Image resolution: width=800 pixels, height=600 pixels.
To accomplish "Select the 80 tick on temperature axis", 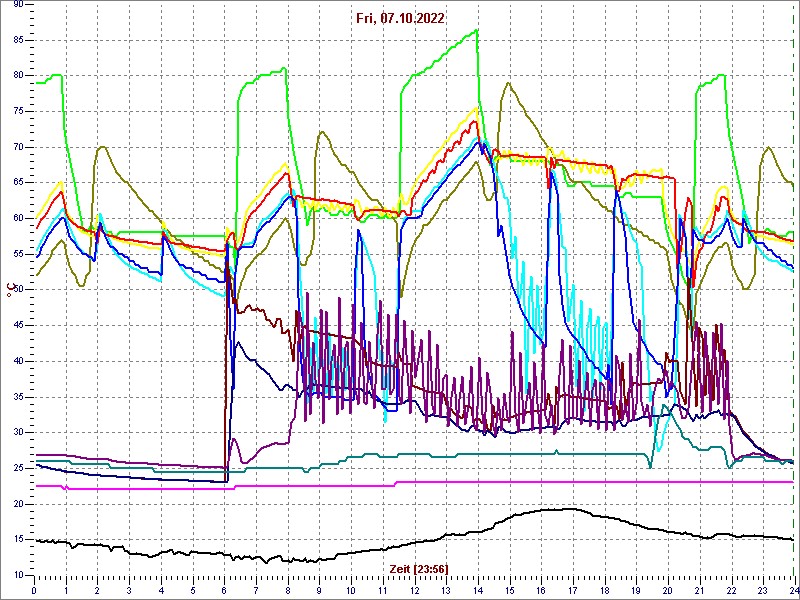I will point(18,76).
